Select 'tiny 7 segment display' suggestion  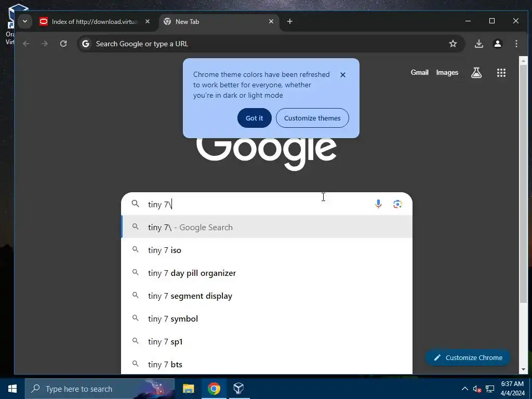pyautogui.click(x=267, y=296)
